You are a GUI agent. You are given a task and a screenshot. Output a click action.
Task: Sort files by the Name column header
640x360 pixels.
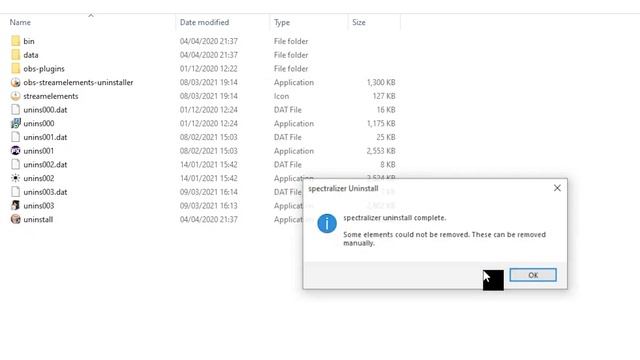click(20, 22)
